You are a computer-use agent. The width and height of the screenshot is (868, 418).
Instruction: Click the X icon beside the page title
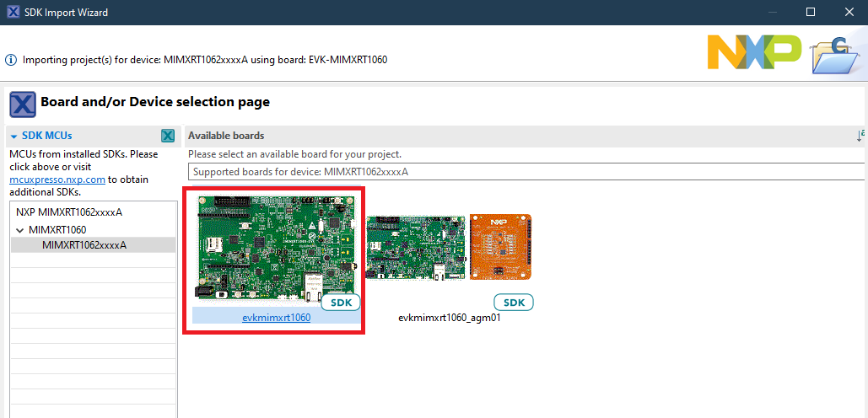22,104
